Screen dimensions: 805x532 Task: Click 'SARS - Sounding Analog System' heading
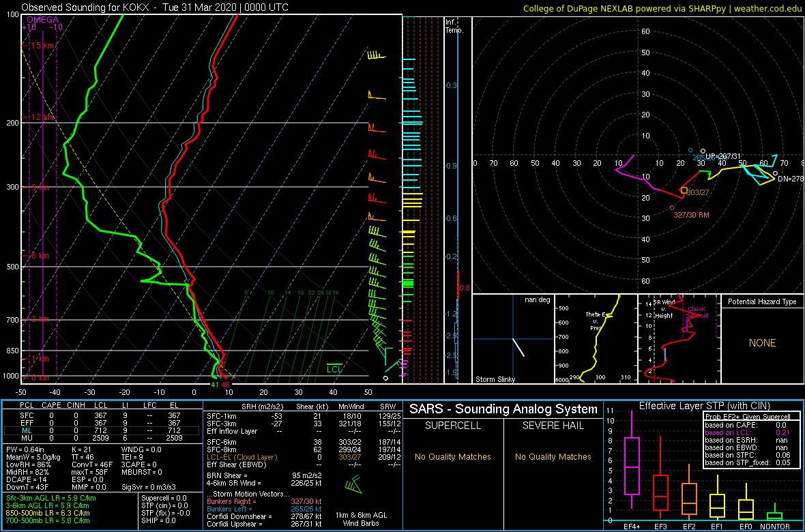pos(503,409)
